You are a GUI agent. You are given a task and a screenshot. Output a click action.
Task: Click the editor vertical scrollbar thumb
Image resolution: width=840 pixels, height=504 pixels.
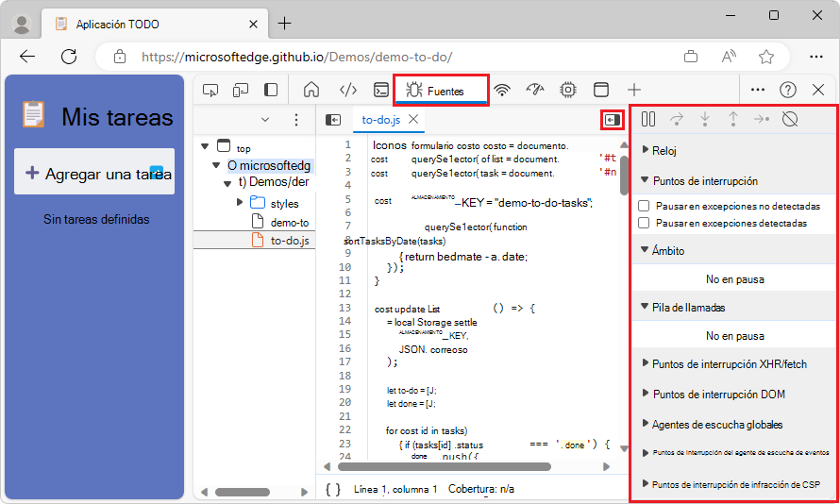(x=624, y=176)
